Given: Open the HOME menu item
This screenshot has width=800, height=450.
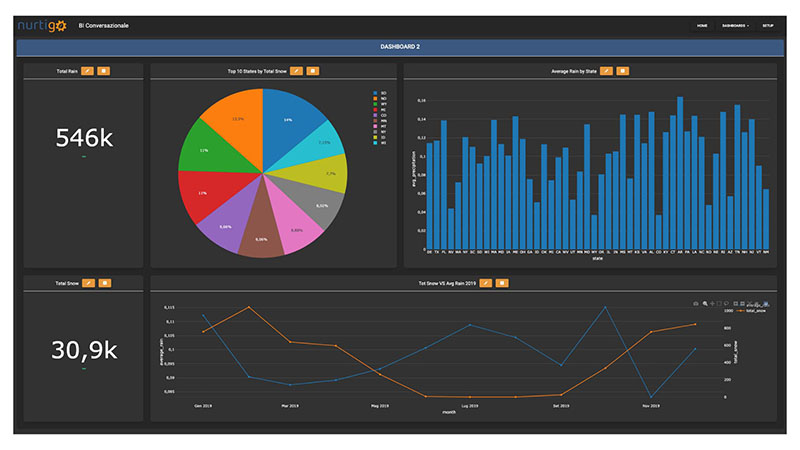Looking at the screenshot, I should tap(702, 26).
